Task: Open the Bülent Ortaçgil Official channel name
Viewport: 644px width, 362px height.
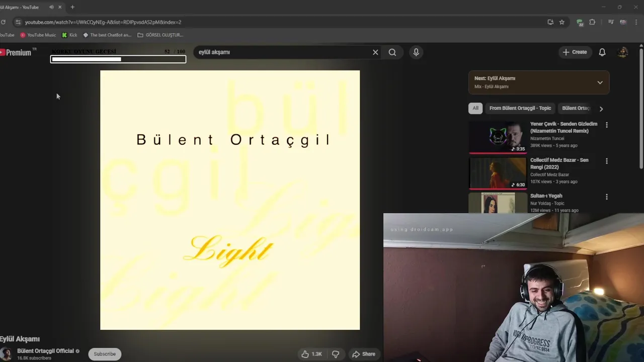Action: point(45,351)
